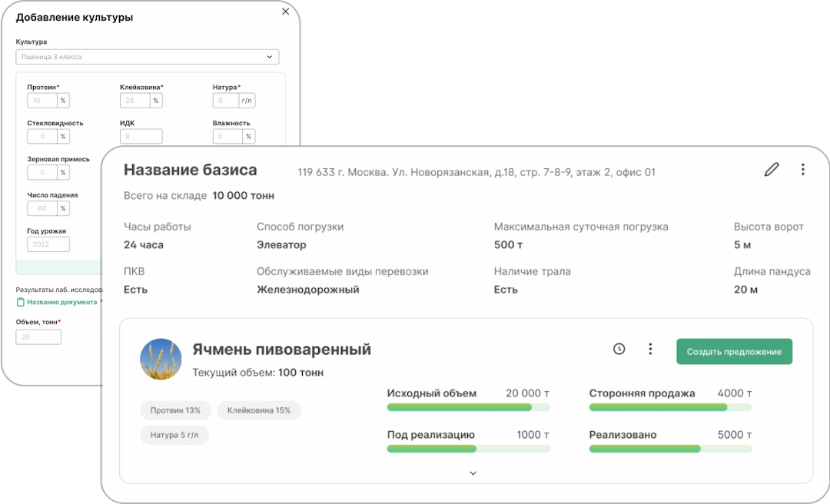Click the Сторонняя продажа progress bar
This screenshot has height=504, width=830.
coord(669,407)
